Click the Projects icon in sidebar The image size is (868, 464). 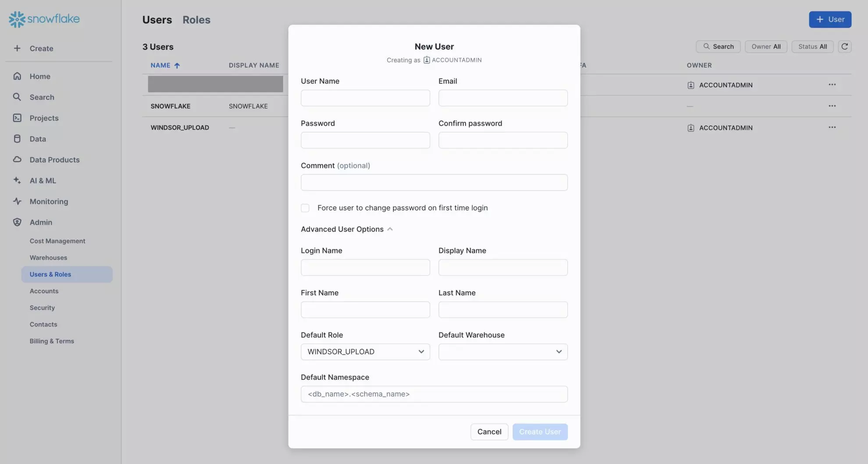coord(17,118)
